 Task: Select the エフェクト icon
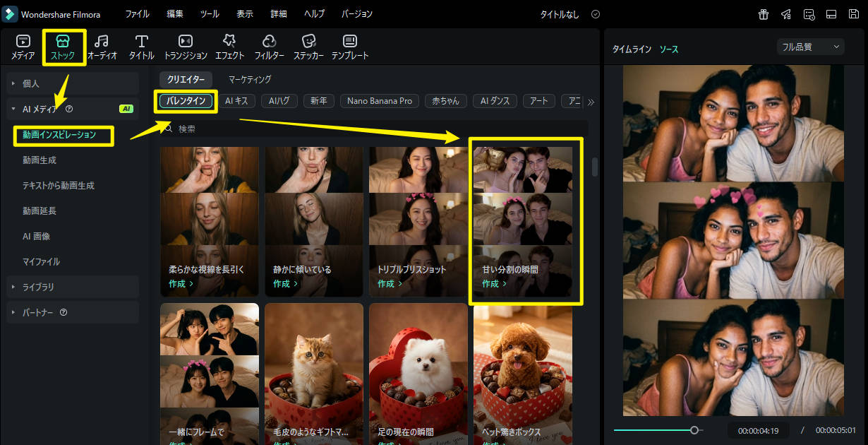(x=229, y=47)
